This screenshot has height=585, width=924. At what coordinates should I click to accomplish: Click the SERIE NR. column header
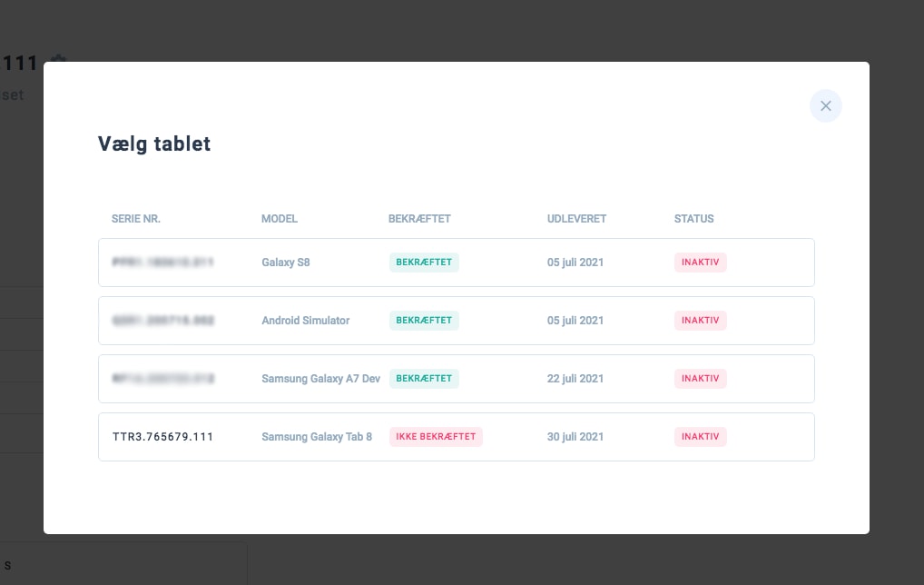click(136, 219)
